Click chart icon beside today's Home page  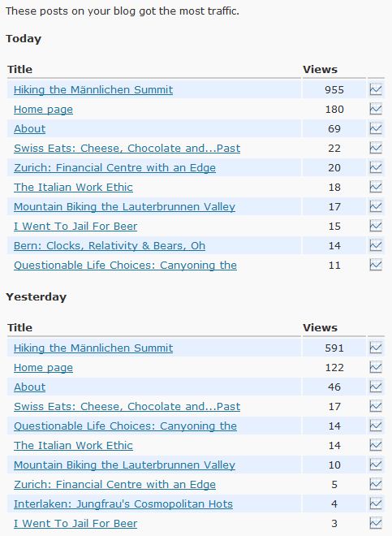click(376, 109)
